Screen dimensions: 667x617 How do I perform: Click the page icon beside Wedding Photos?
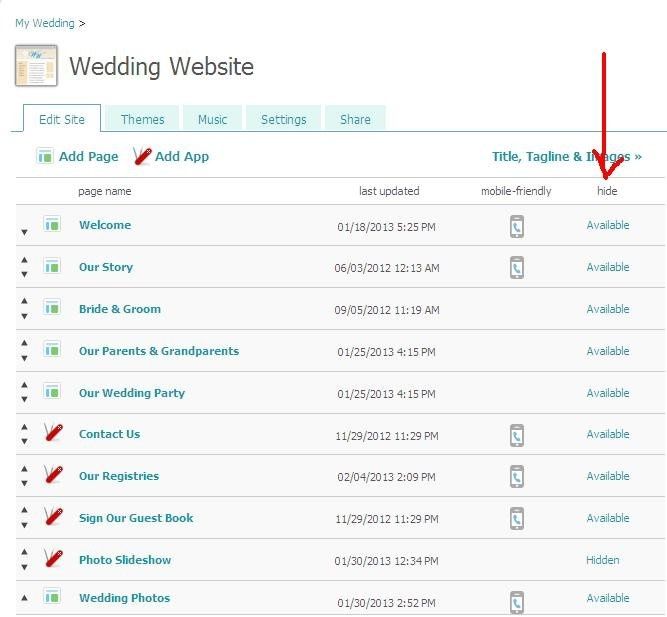pos(52,598)
